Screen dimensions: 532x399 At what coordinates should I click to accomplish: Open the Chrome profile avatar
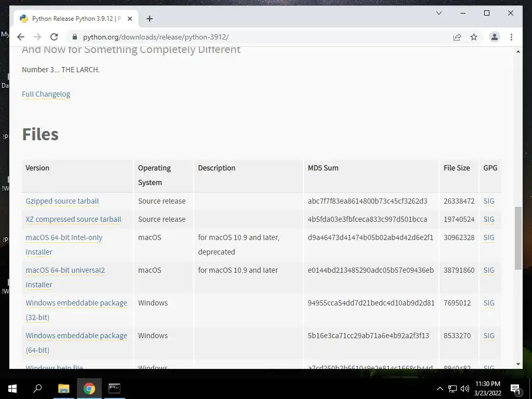pyautogui.click(x=495, y=37)
